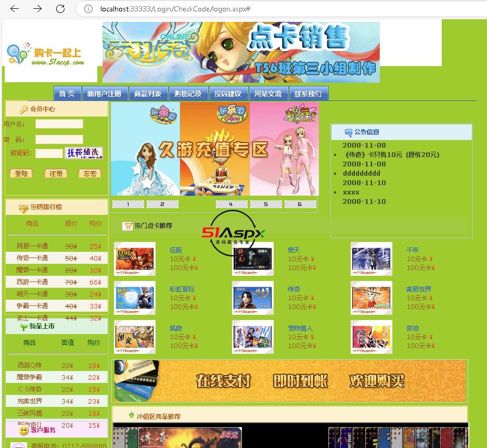Open the 网站交流 navigation tab
This screenshot has height=448, width=487.
[x=268, y=94]
